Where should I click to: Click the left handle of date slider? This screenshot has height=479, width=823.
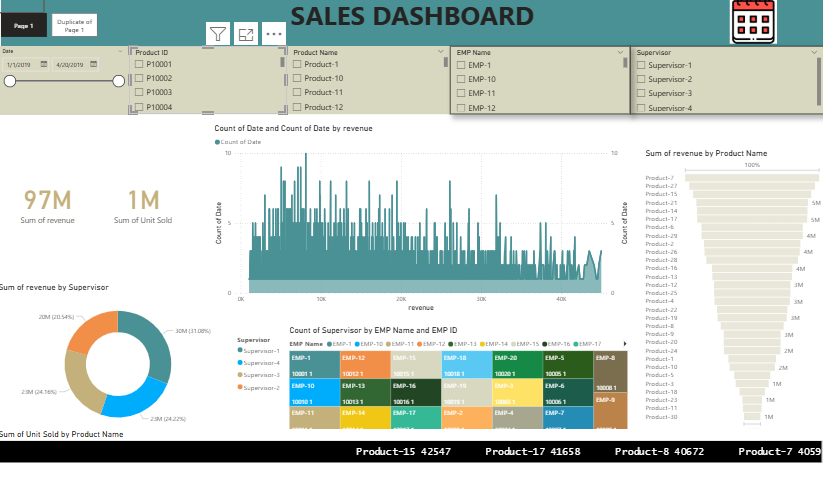(x=10, y=82)
